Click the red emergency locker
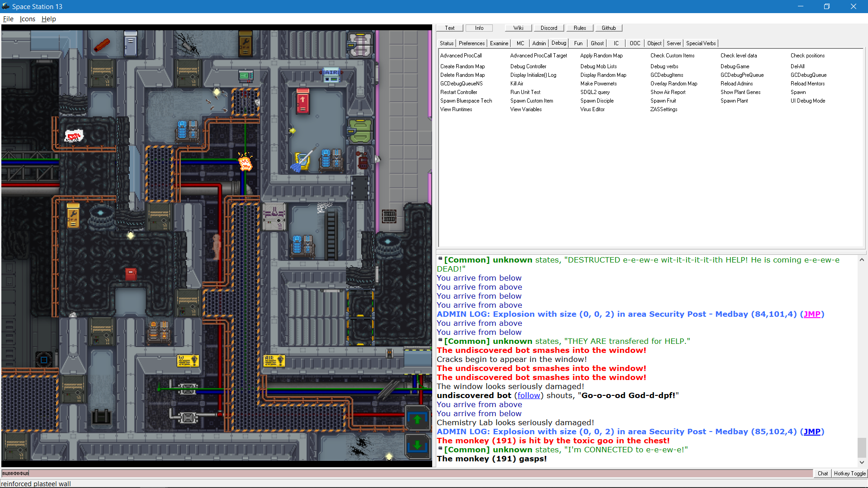Viewport: 868px width, 488px height. tap(302, 101)
